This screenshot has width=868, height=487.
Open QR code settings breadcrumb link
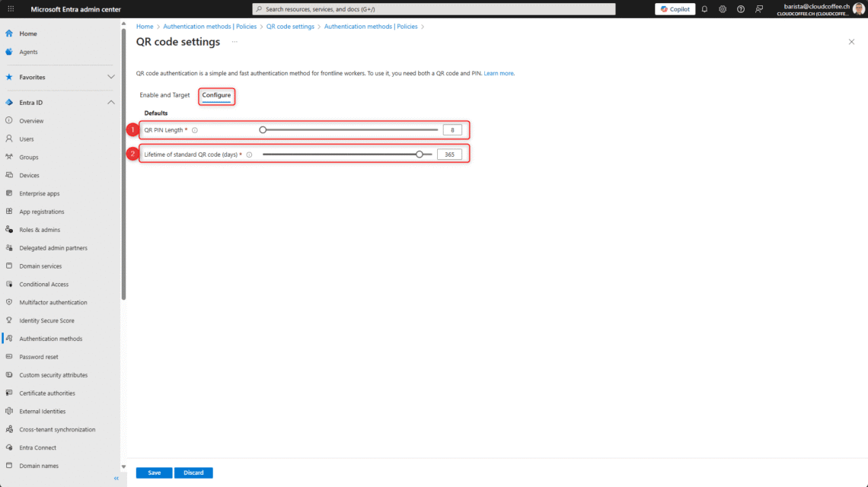290,27
